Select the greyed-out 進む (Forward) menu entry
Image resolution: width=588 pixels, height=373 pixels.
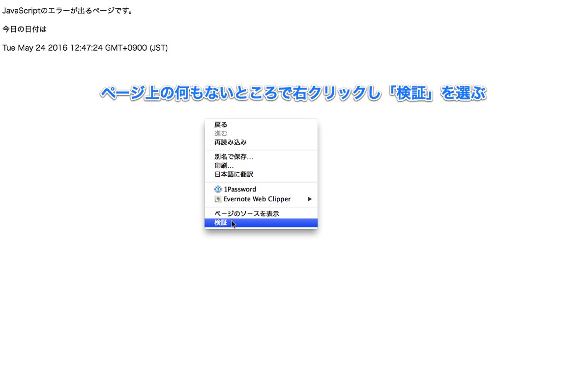pos(261,133)
